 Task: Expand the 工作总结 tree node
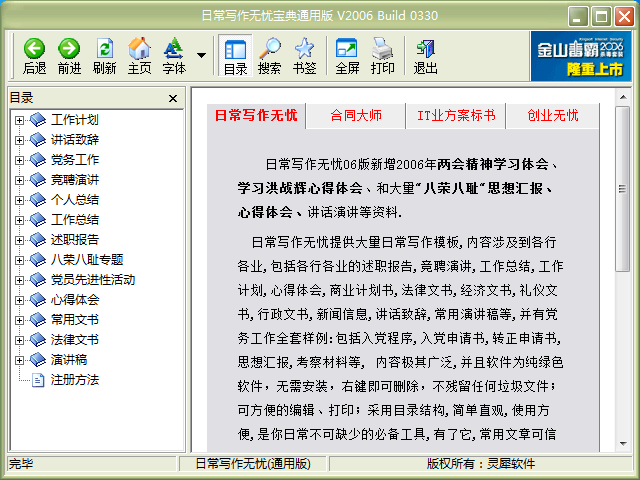pyautogui.click(x=19, y=220)
